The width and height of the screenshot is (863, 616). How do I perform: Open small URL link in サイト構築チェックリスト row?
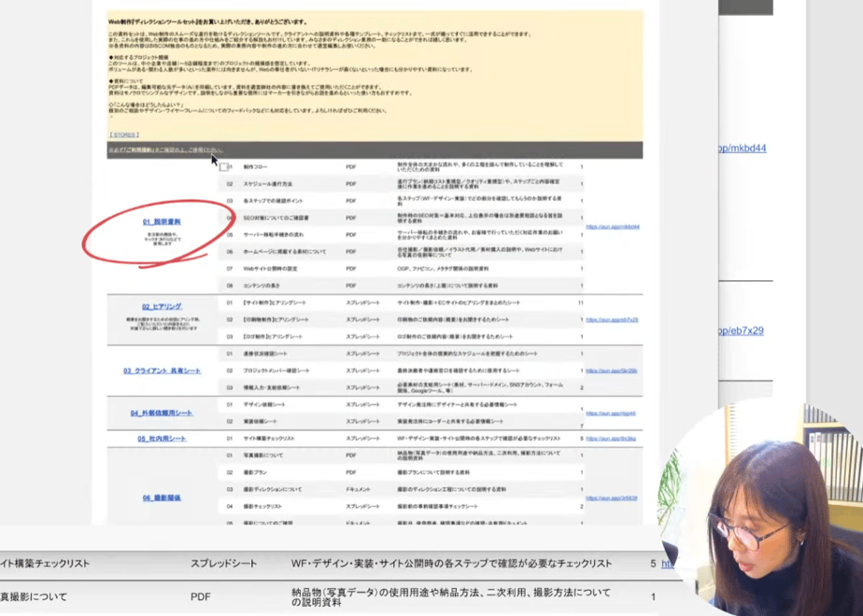[x=611, y=439]
